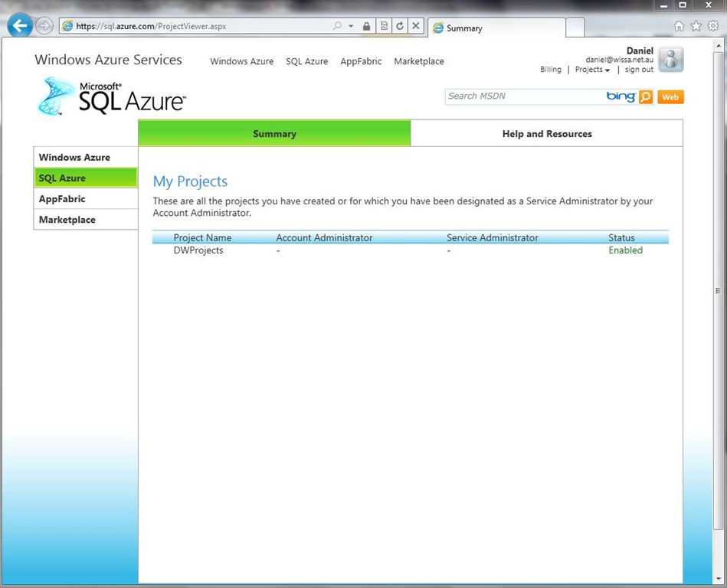This screenshot has width=727, height=588.
Task: Click the Project Name column header
Action: [x=202, y=237]
